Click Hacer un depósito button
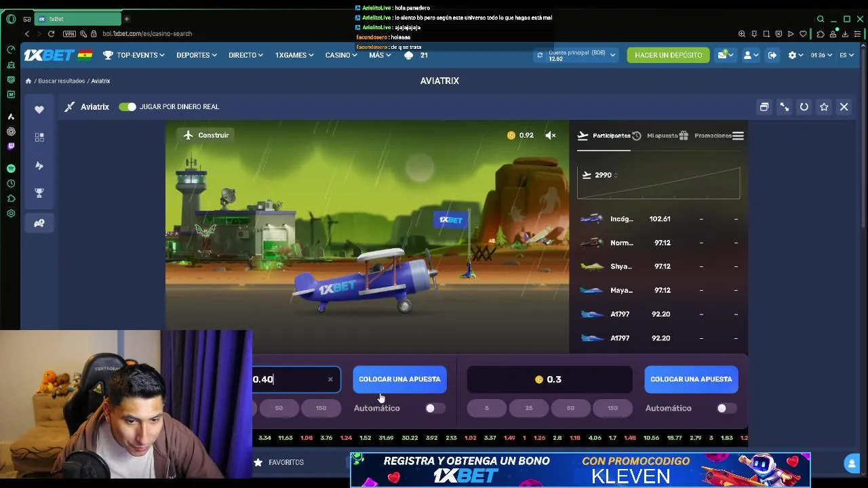Screen dimensions: 868x488 tap(668, 56)
